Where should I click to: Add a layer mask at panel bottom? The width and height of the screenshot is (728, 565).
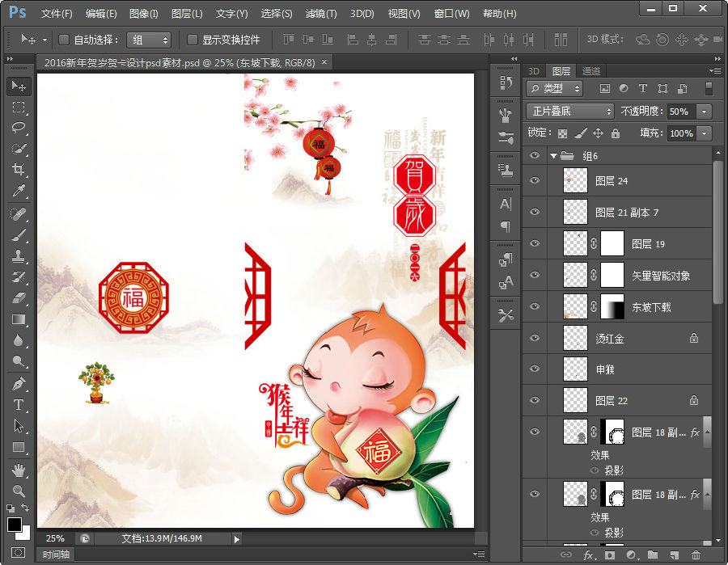[x=610, y=554]
